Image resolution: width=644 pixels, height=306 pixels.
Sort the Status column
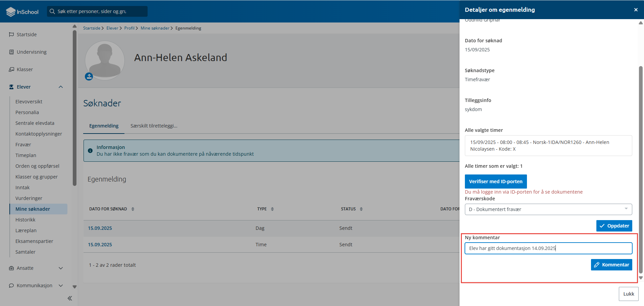(x=361, y=209)
